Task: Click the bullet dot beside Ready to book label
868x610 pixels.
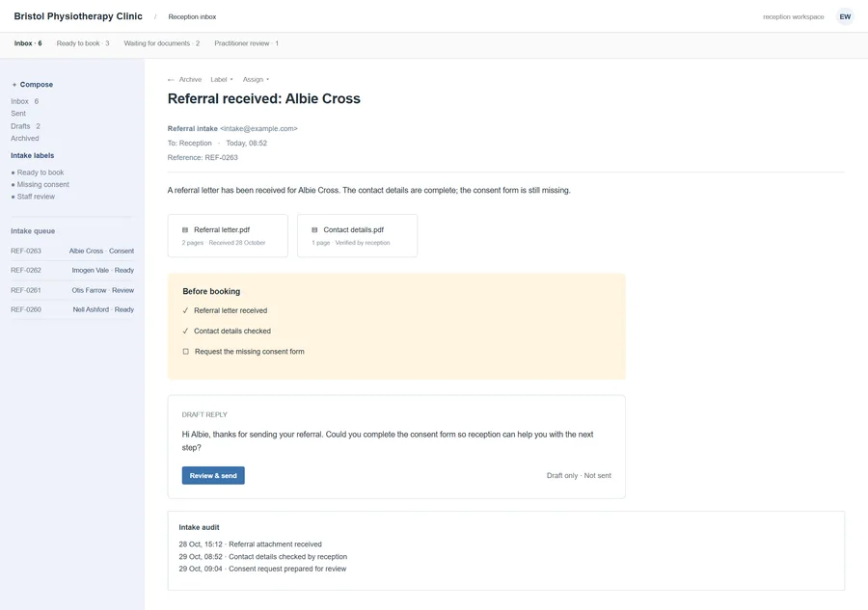Action: [x=14, y=172]
